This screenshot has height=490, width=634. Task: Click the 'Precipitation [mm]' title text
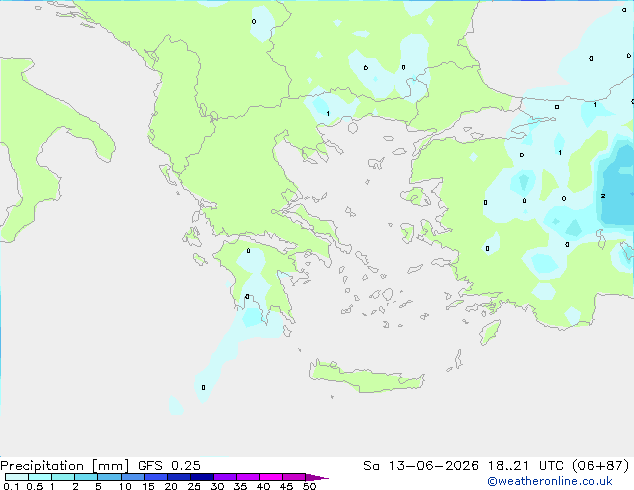[65, 466]
